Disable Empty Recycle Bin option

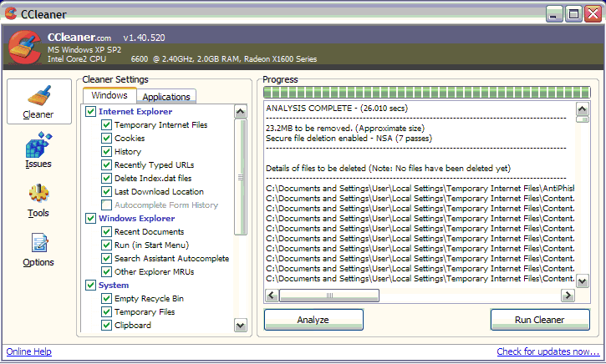click(x=106, y=299)
